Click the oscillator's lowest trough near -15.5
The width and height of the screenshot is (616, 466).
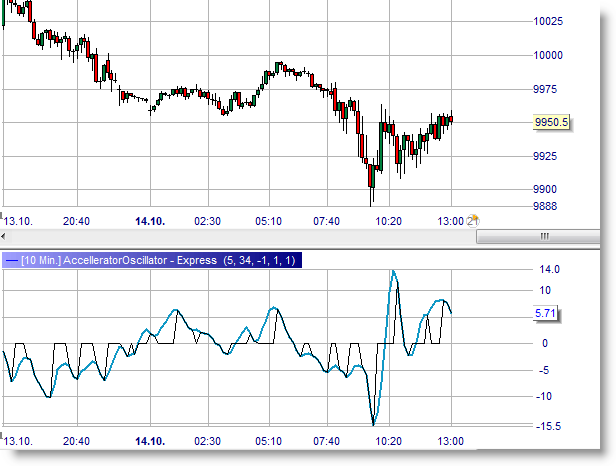tap(373, 424)
